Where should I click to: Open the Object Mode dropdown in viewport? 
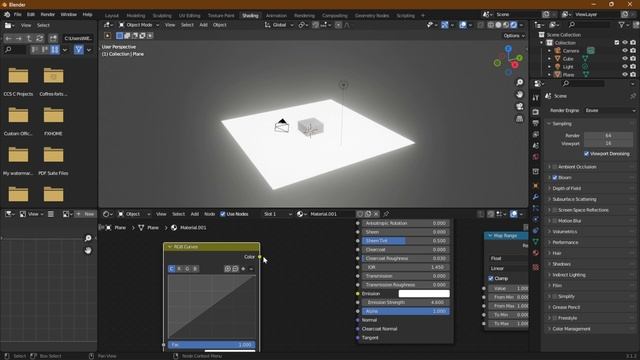(139, 25)
